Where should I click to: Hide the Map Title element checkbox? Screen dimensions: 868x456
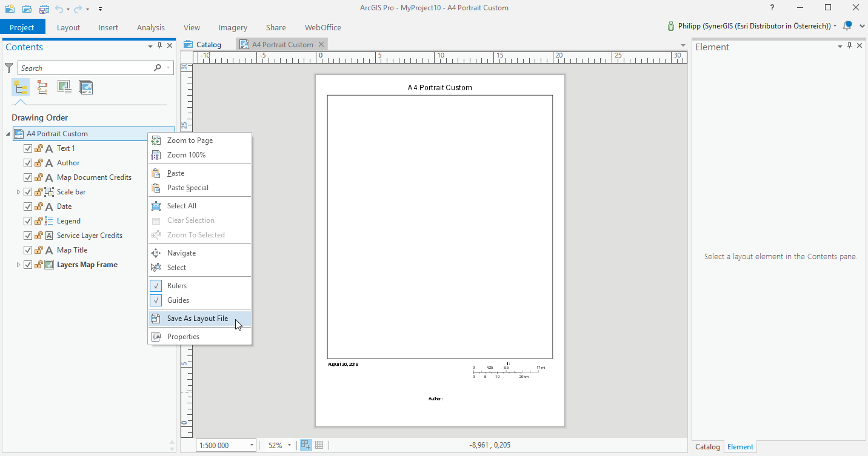27,250
